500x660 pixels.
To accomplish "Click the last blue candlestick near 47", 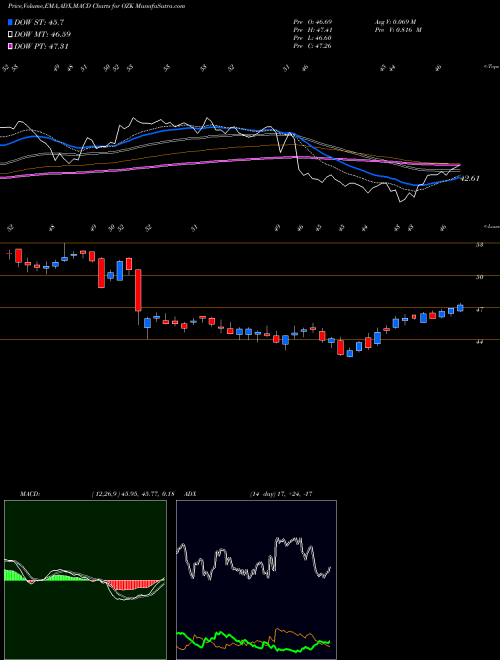I will tap(460, 308).
